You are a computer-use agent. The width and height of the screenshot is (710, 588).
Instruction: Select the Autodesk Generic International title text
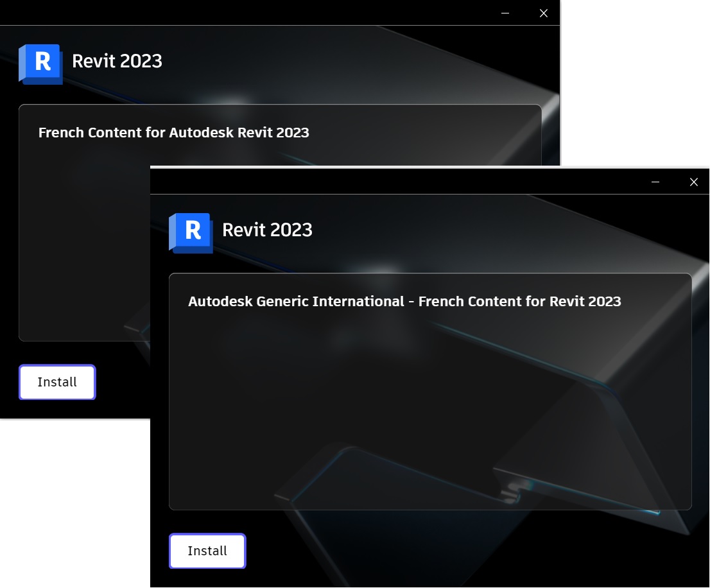[x=404, y=301]
